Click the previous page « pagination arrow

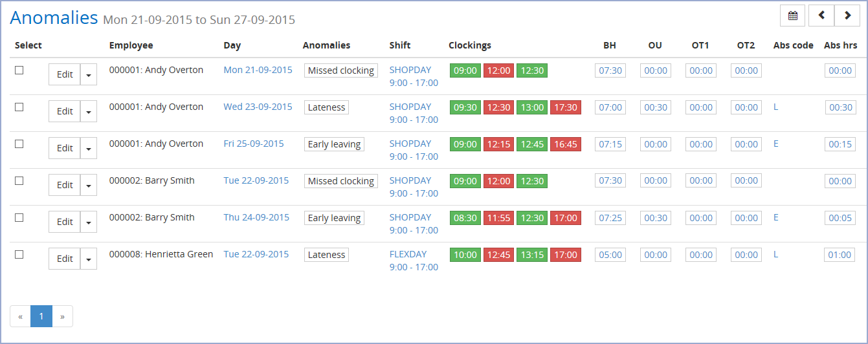click(x=20, y=316)
